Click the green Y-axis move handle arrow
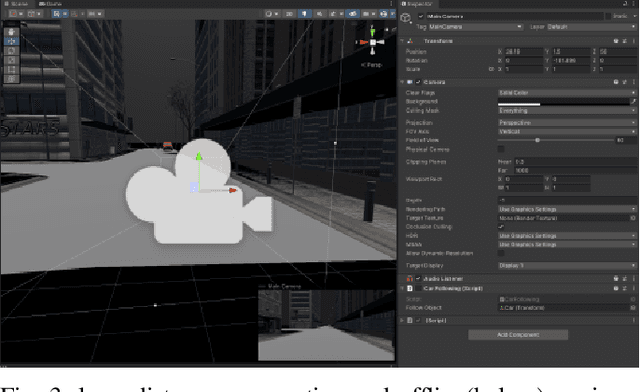This screenshot has width=640, height=392. pyautogui.click(x=199, y=156)
